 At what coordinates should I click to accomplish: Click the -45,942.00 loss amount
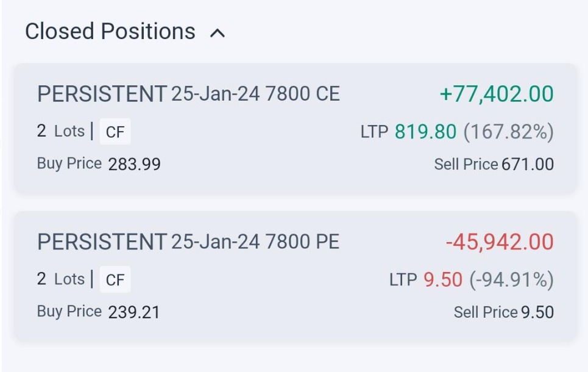coord(499,242)
